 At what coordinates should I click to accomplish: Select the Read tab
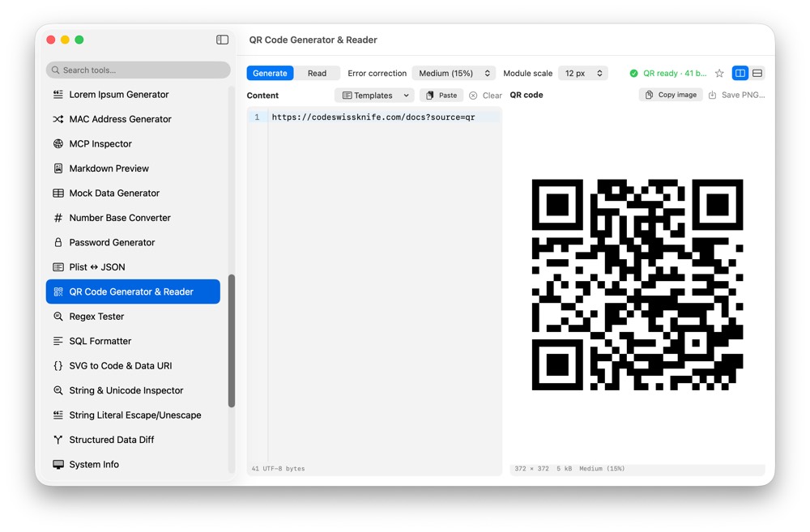317,74
